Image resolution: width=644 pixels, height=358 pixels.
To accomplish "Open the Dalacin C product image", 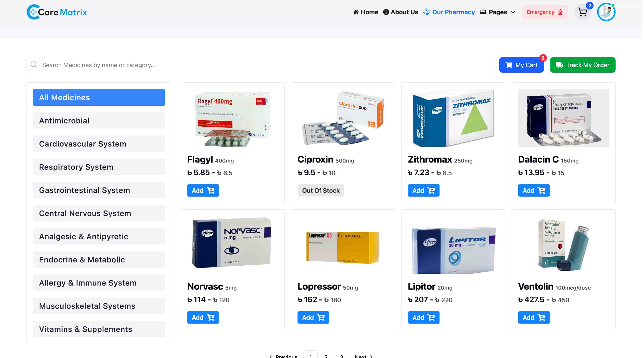I will (564, 118).
